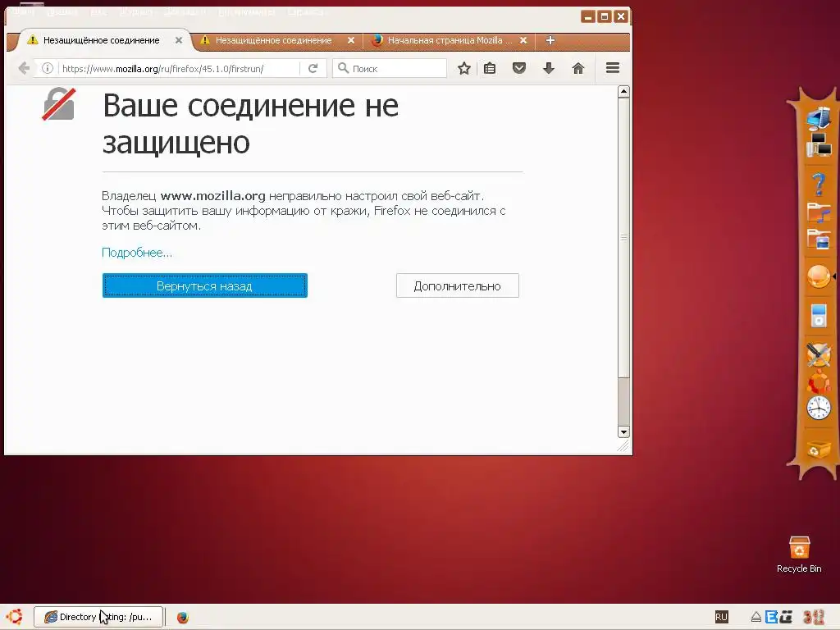
Task: Open the clock icon in dock
Action: pos(818,409)
